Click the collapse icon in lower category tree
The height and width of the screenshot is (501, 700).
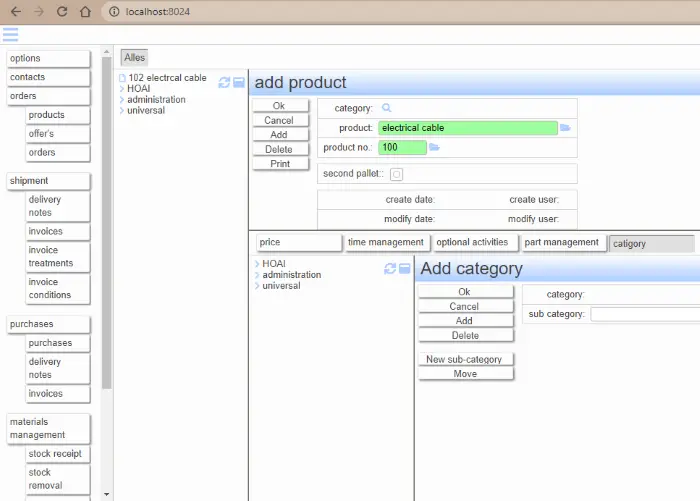pos(404,268)
